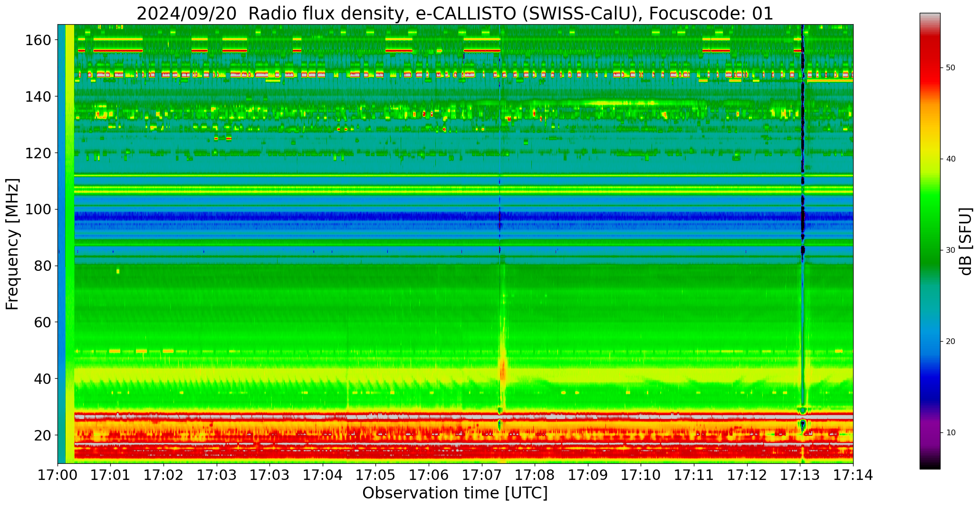Select the 17:14 time tick label
This screenshot has width=980, height=507.
point(853,476)
